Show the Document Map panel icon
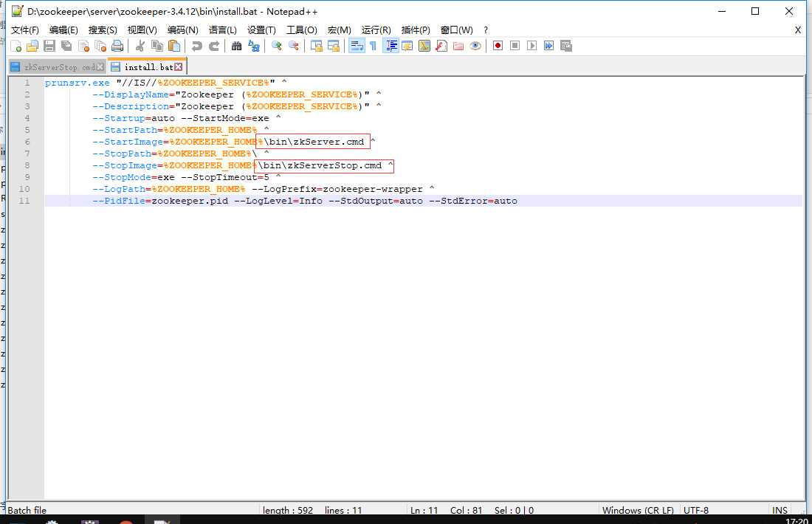The width and height of the screenshot is (812, 524). [424, 46]
